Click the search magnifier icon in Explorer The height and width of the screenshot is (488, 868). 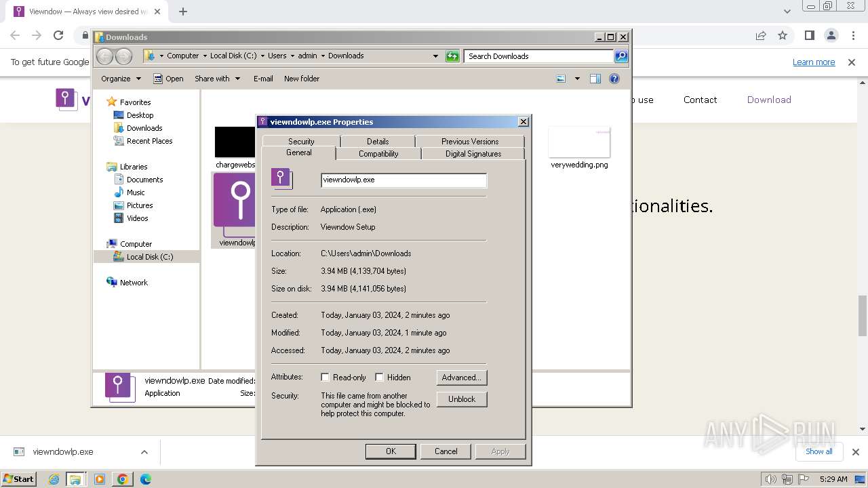[x=621, y=56]
